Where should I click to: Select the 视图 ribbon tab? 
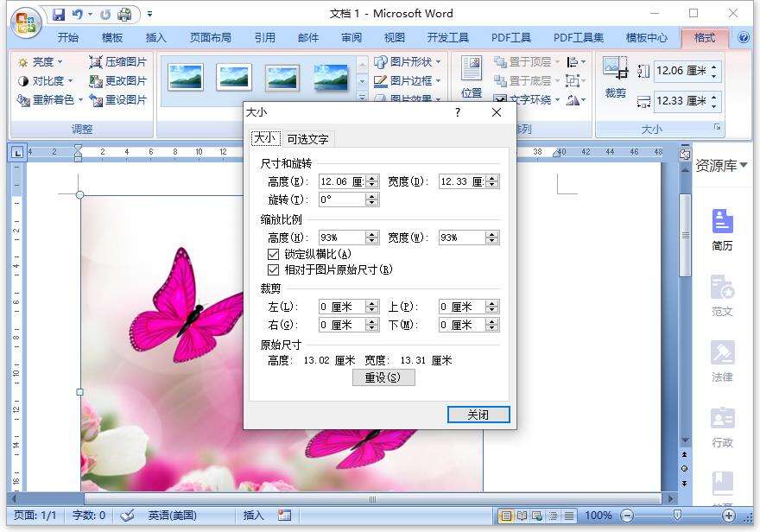[x=395, y=38]
